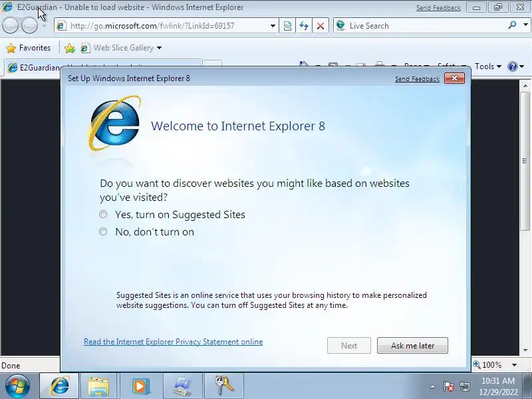The image size is (532, 399).
Task: Click the taskbar clock and date
Action: coord(498,386)
